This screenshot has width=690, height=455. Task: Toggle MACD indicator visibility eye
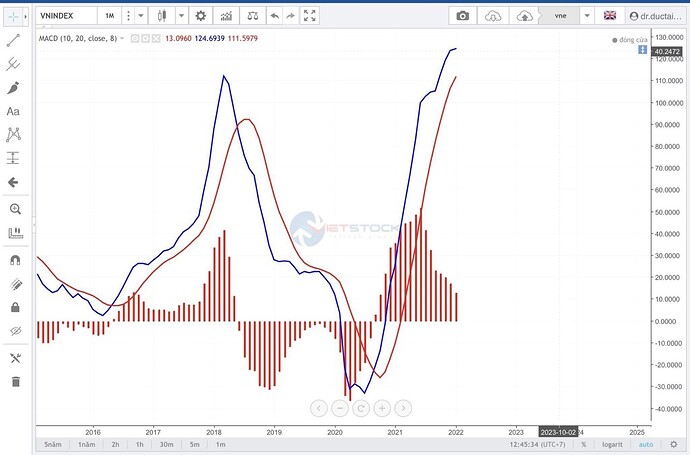click(135, 39)
